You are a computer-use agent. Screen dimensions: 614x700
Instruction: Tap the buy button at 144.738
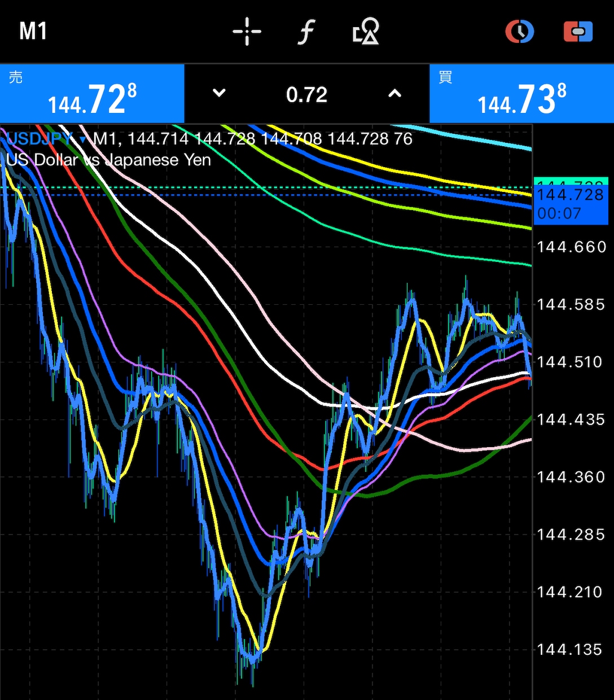click(x=521, y=94)
